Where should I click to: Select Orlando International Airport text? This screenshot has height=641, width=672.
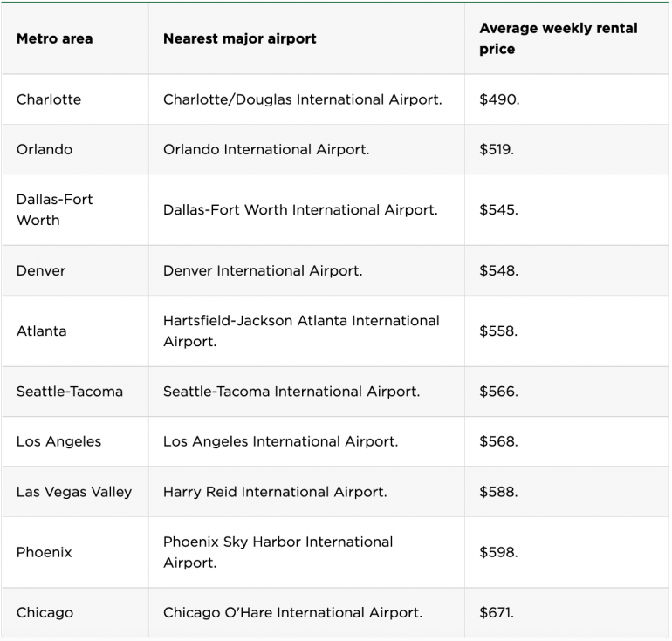click(266, 149)
